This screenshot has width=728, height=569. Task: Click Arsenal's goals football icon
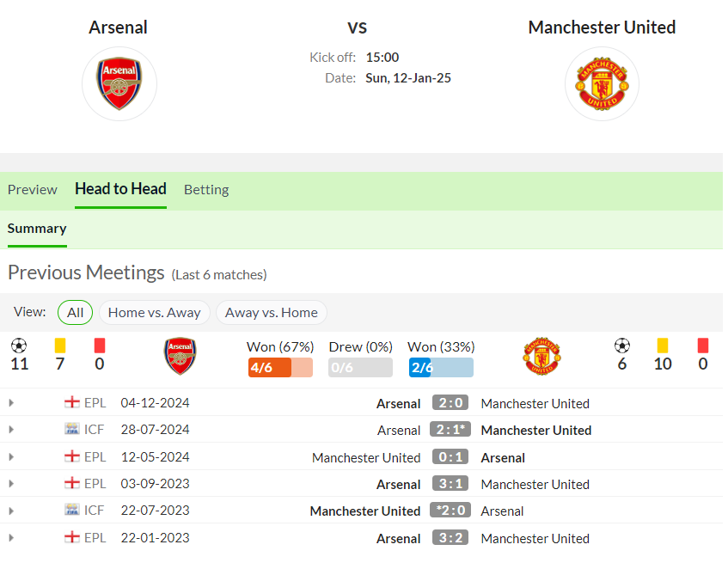(x=19, y=346)
